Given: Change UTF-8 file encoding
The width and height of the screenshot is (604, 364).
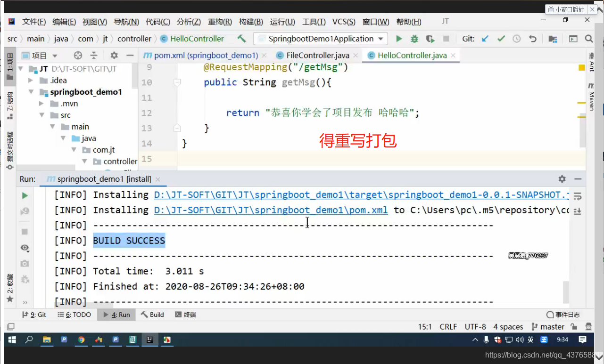Looking at the screenshot, I should 475,327.
